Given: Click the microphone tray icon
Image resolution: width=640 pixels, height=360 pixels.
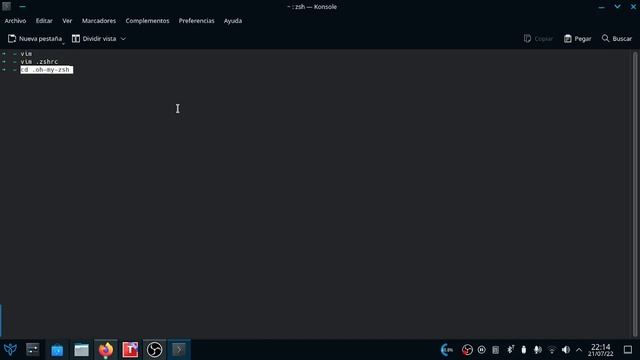Looking at the screenshot, I should pos(538,350).
